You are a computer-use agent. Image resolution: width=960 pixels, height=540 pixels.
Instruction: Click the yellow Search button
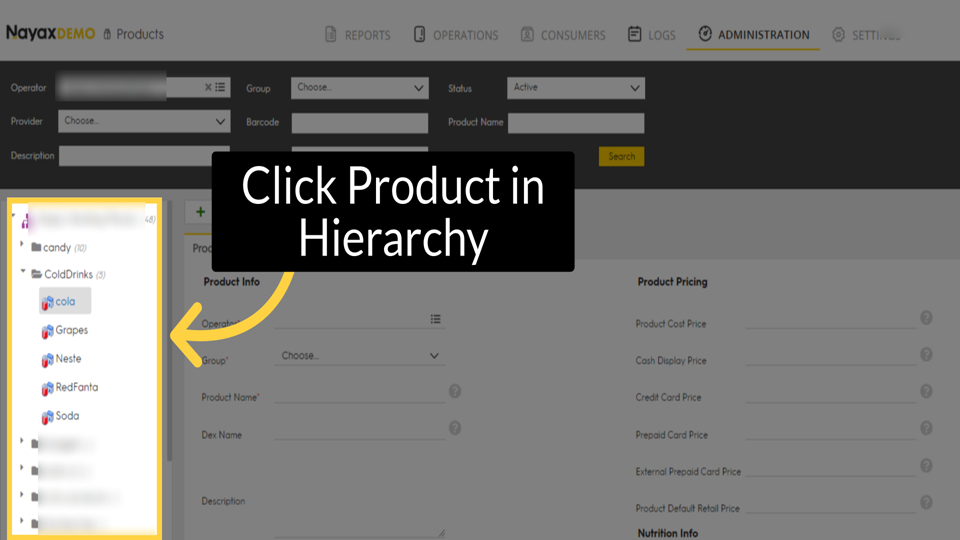[621, 157]
